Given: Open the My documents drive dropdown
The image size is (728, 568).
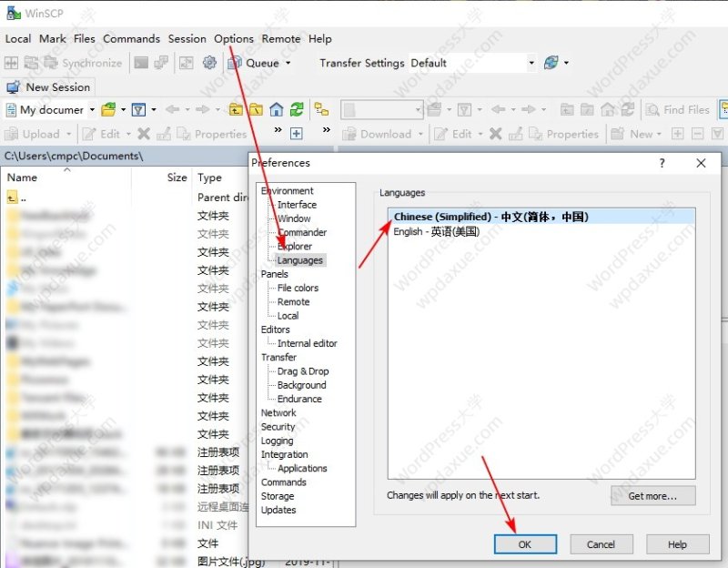Looking at the screenshot, I should point(92,109).
